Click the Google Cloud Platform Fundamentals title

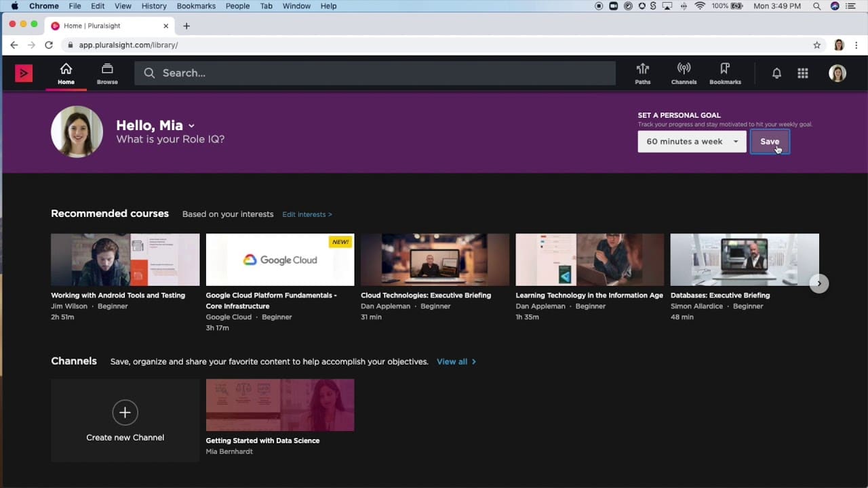pyautogui.click(x=271, y=301)
